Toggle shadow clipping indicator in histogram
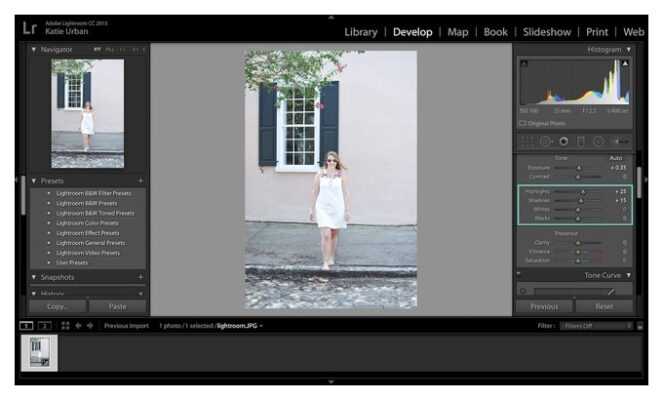This screenshot has height=400, width=663. click(524, 63)
